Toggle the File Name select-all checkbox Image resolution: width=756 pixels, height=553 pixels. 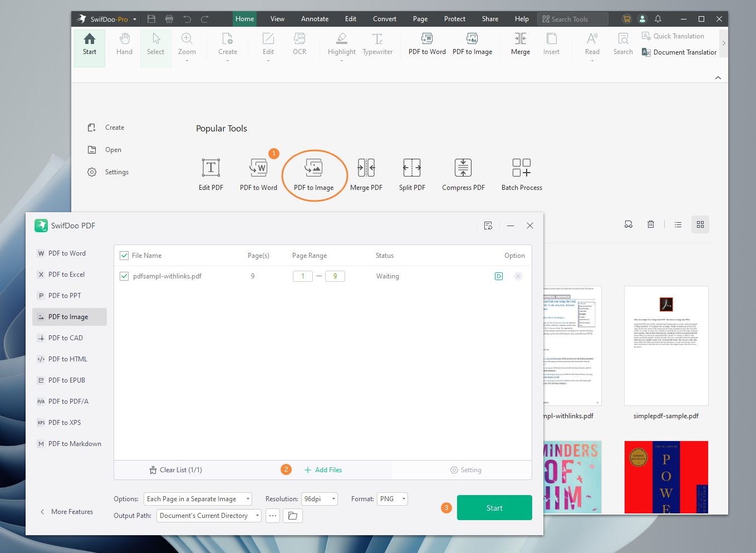pyautogui.click(x=124, y=256)
